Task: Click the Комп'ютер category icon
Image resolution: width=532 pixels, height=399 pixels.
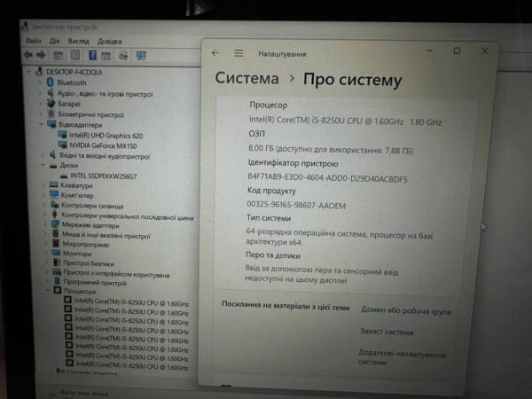Action: click(x=54, y=195)
